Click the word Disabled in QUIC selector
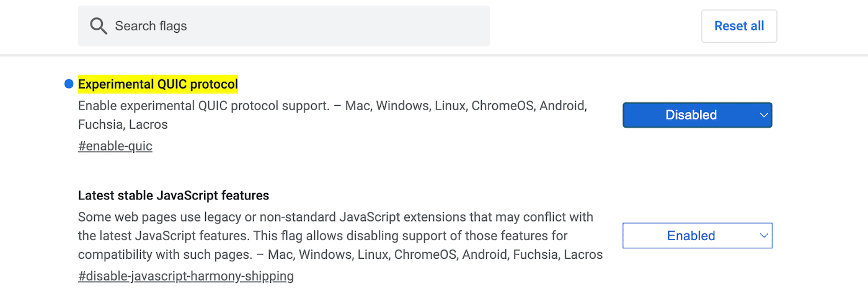 [x=691, y=115]
